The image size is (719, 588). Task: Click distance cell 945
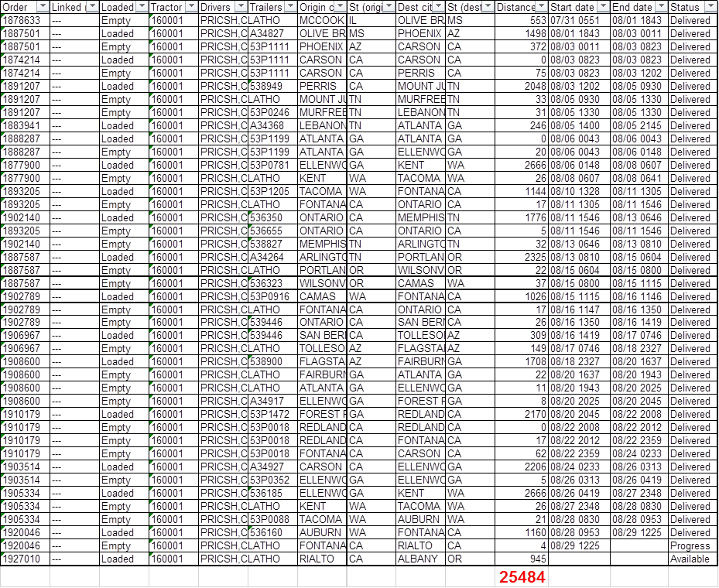click(x=522, y=559)
